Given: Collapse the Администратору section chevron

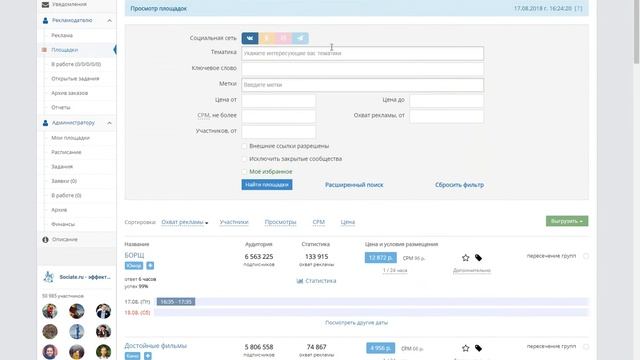Looking at the screenshot, I should (x=109, y=123).
